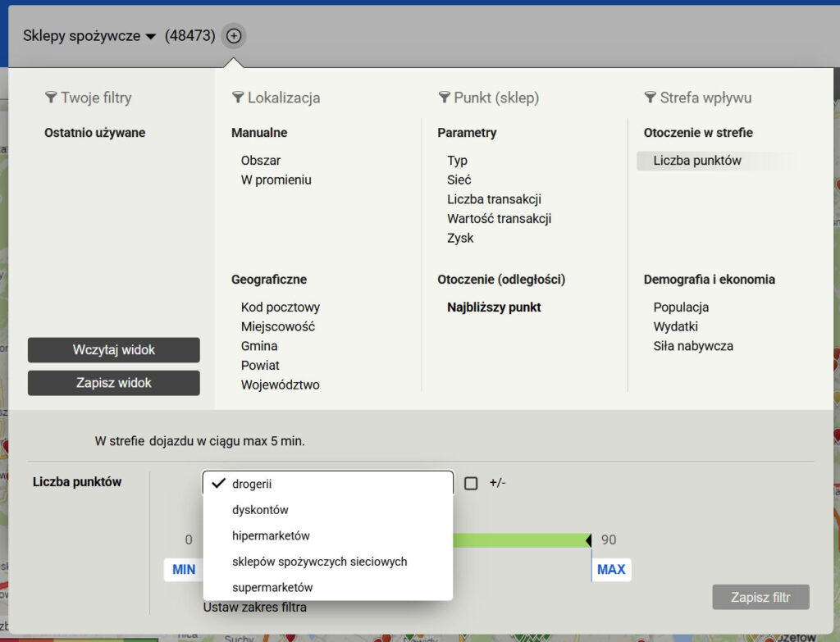Toggle the +/- checkbox
The width and height of the screenshot is (840, 642).
[x=471, y=483]
